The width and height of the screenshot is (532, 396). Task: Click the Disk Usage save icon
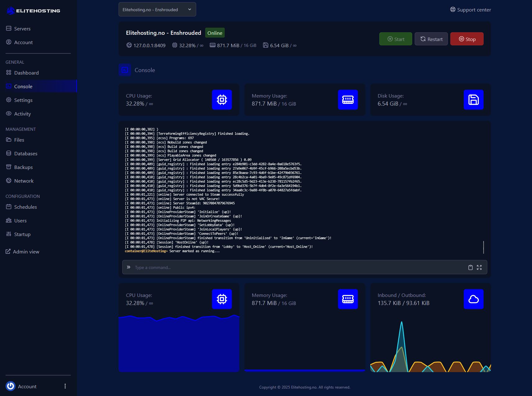[473, 100]
